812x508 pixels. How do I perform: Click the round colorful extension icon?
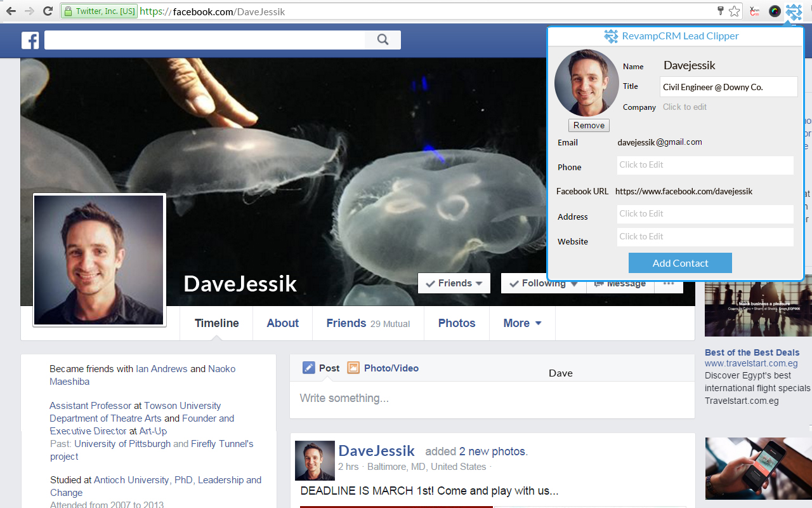(x=775, y=11)
